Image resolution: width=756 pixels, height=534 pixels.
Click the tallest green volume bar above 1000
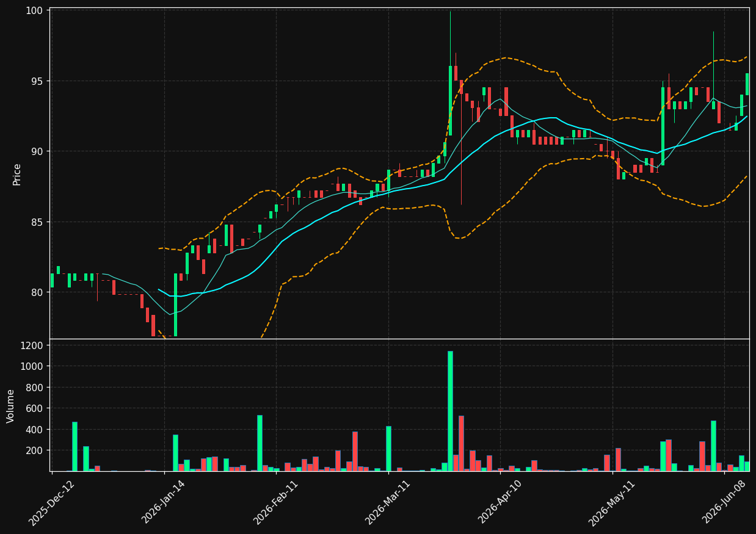[x=450, y=411]
